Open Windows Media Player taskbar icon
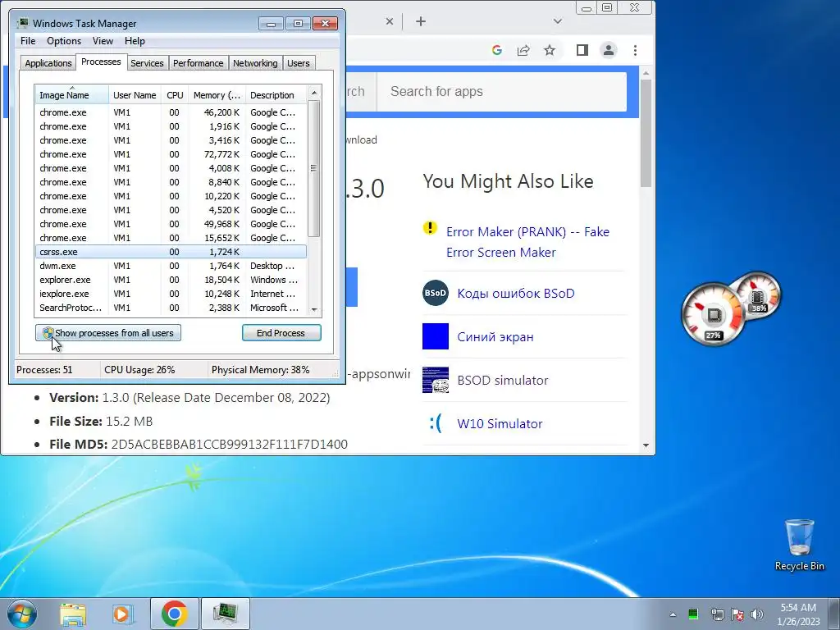Image resolution: width=840 pixels, height=630 pixels. (122, 614)
